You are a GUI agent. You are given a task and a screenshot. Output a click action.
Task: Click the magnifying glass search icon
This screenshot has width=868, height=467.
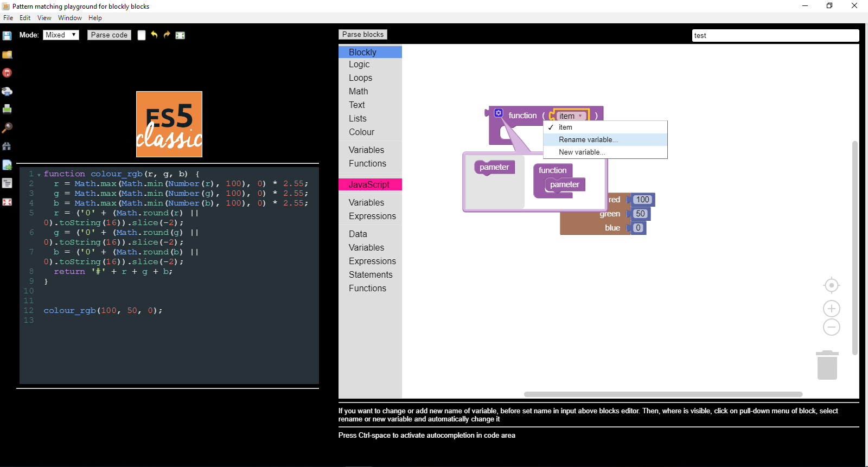coord(7,127)
